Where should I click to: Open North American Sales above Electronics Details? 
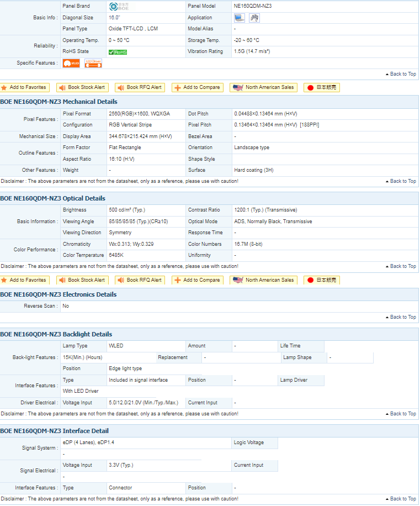click(x=264, y=280)
